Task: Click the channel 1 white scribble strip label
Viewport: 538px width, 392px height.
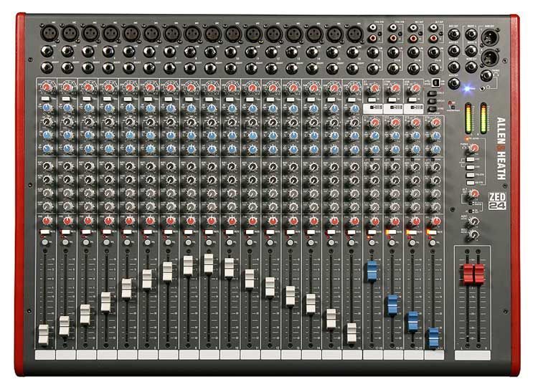Action: tap(45, 355)
